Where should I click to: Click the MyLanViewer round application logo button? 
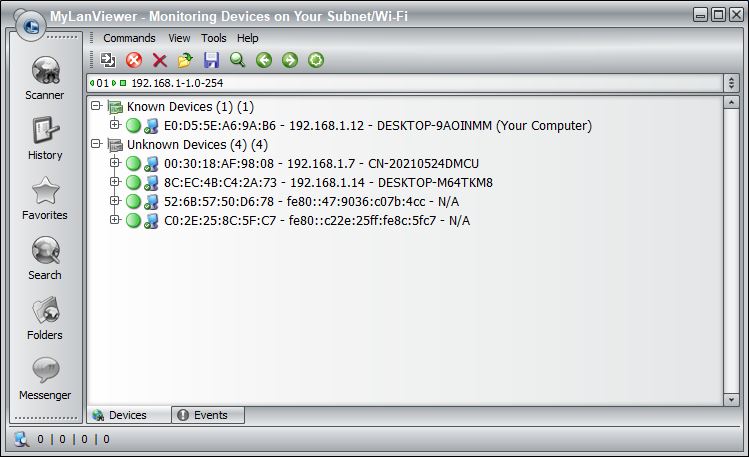point(30,25)
